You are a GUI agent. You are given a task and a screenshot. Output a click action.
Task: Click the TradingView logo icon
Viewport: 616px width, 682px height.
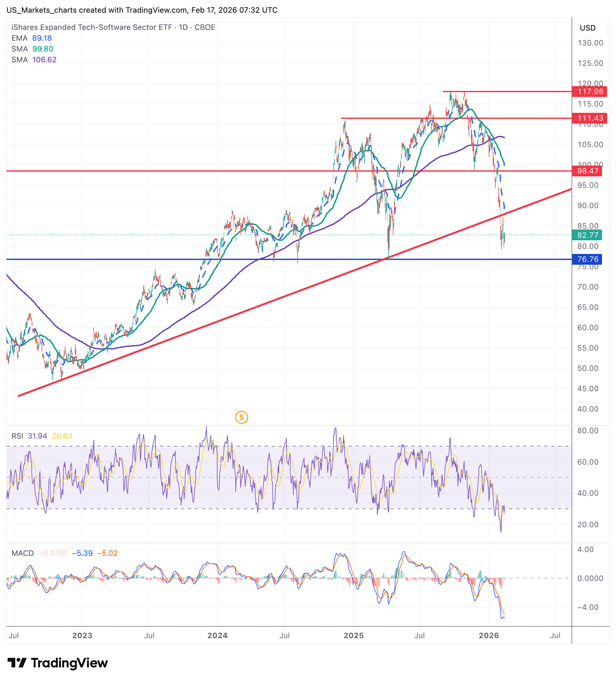[17, 663]
